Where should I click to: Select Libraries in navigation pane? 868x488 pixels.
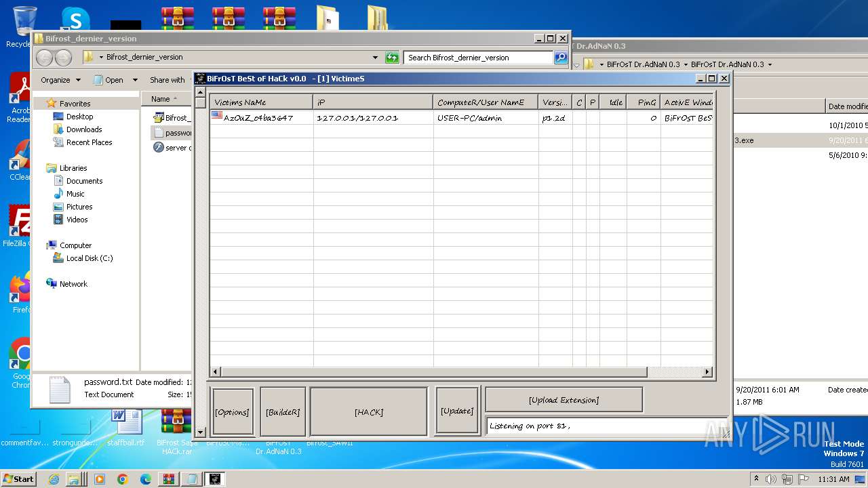tap(73, 168)
